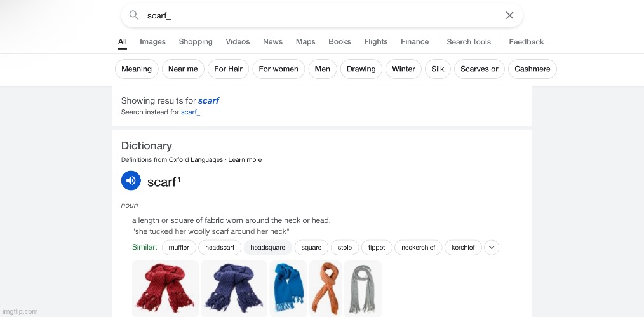Choose the For Hair suggestion chip
This screenshot has width=644, height=317.
229,69
